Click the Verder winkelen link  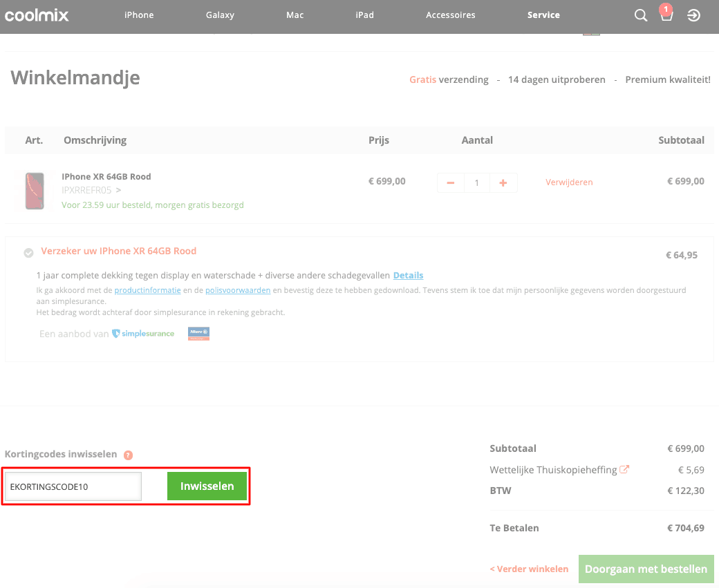click(x=529, y=569)
